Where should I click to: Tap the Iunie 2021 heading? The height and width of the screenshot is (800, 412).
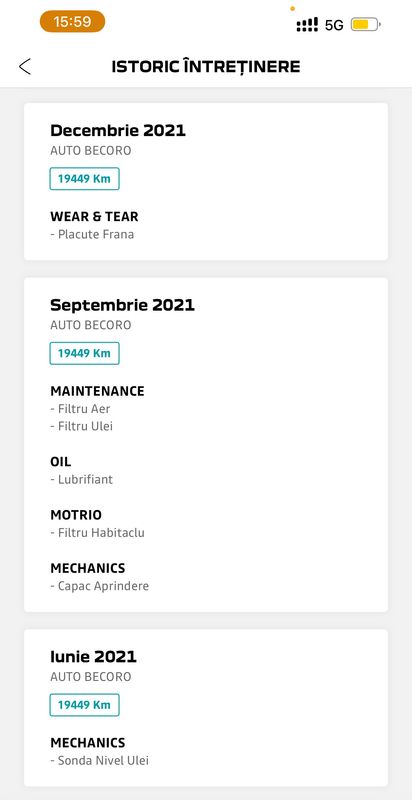click(x=93, y=657)
